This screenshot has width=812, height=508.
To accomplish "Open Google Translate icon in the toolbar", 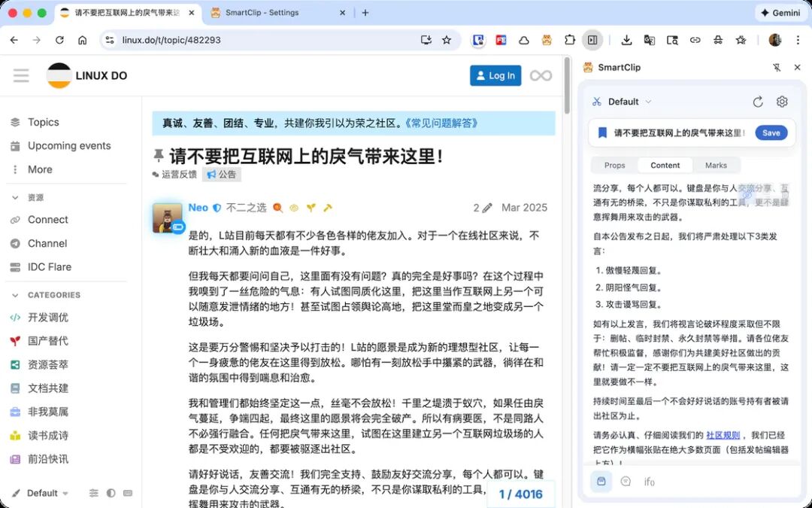I will [649, 39].
